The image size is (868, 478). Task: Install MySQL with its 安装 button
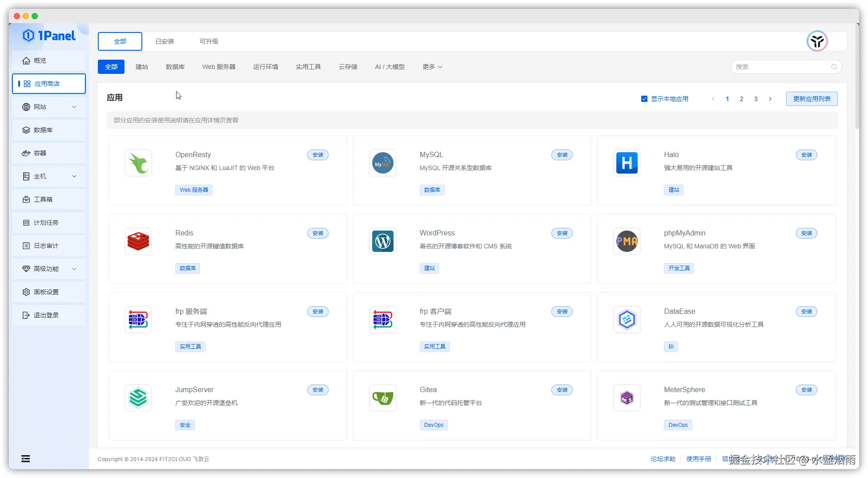[x=562, y=155]
